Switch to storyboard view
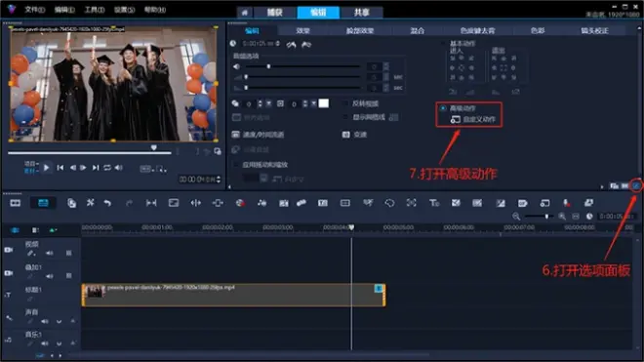 [x=16, y=203]
